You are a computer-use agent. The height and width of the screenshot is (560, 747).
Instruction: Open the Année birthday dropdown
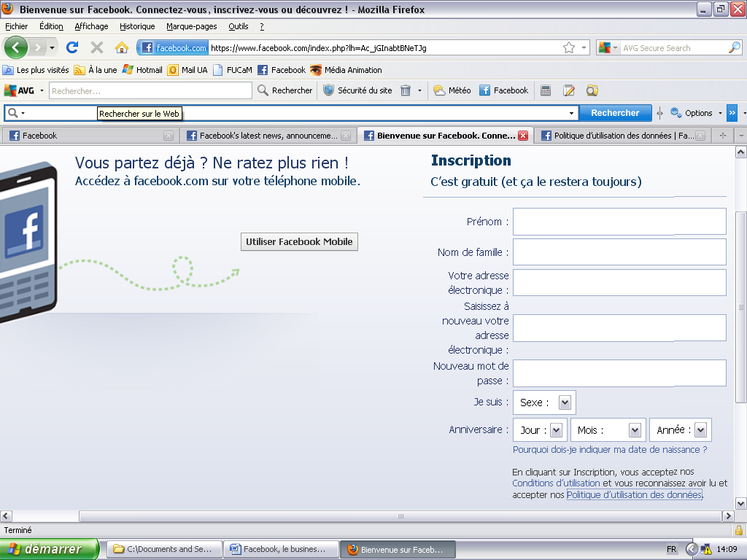tap(681, 430)
